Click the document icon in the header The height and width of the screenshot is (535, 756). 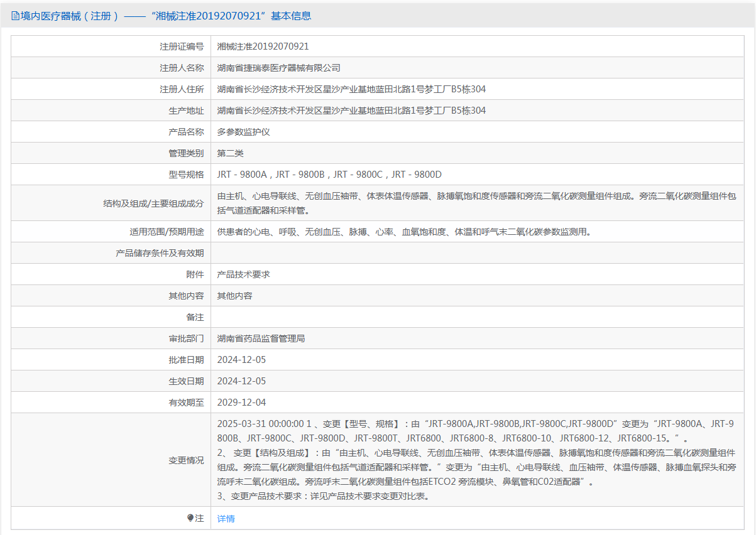tap(15, 16)
